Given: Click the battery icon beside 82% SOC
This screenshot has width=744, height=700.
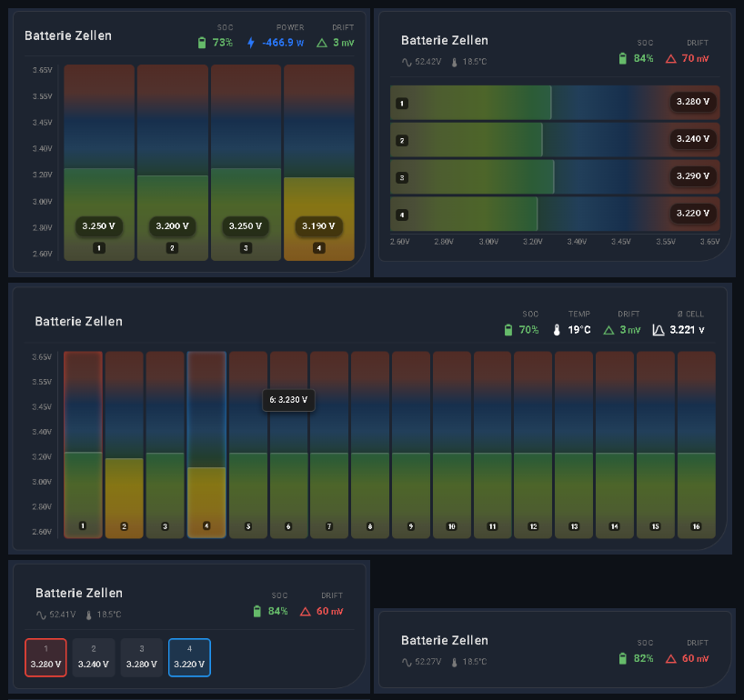Looking at the screenshot, I should pos(623,658).
